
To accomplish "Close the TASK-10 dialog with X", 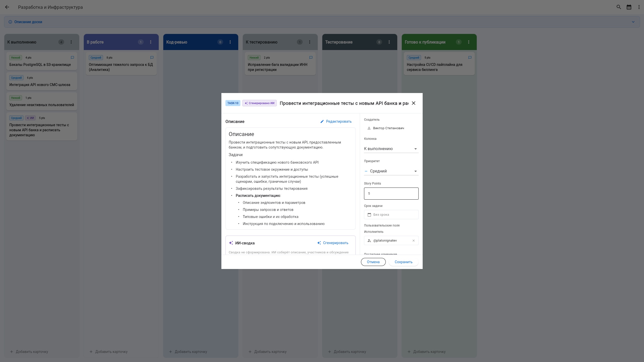I will (414, 103).
